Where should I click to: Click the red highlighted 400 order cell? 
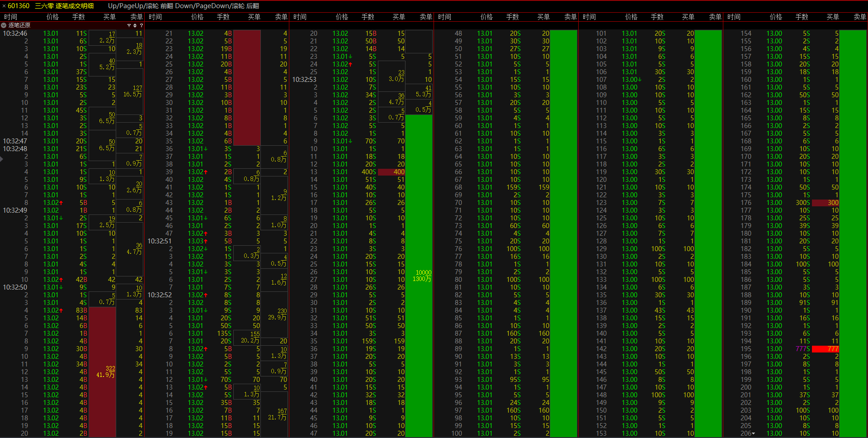tap(392, 172)
